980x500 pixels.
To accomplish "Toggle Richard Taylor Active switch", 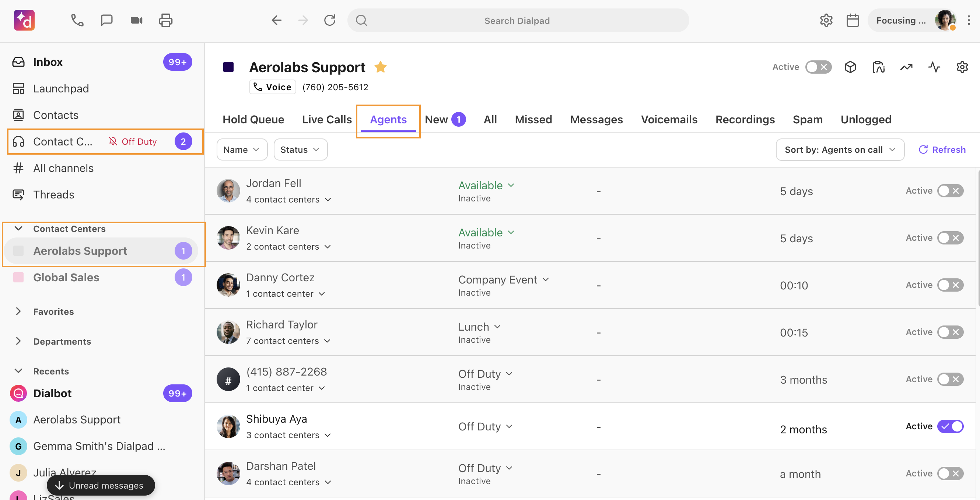I will click(x=950, y=332).
